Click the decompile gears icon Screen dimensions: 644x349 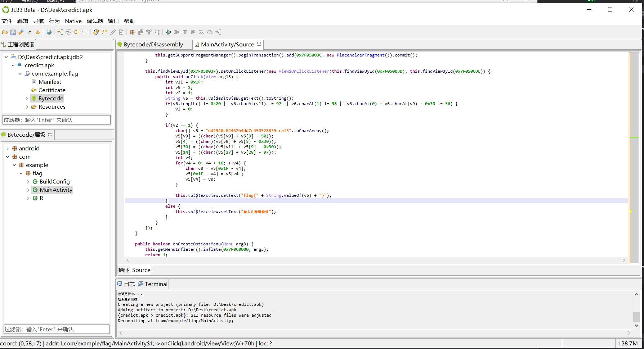[x=96, y=32]
